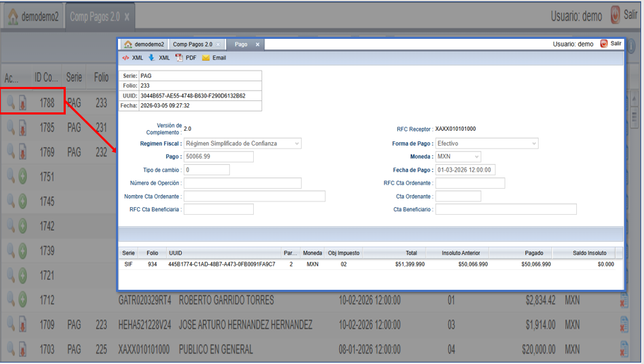Screen dimensions: 644x364
Task: Download XML with the blue arrow icon
Action: coord(151,58)
